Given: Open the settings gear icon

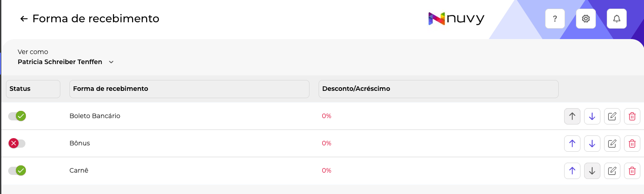Looking at the screenshot, I should [585, 19].
